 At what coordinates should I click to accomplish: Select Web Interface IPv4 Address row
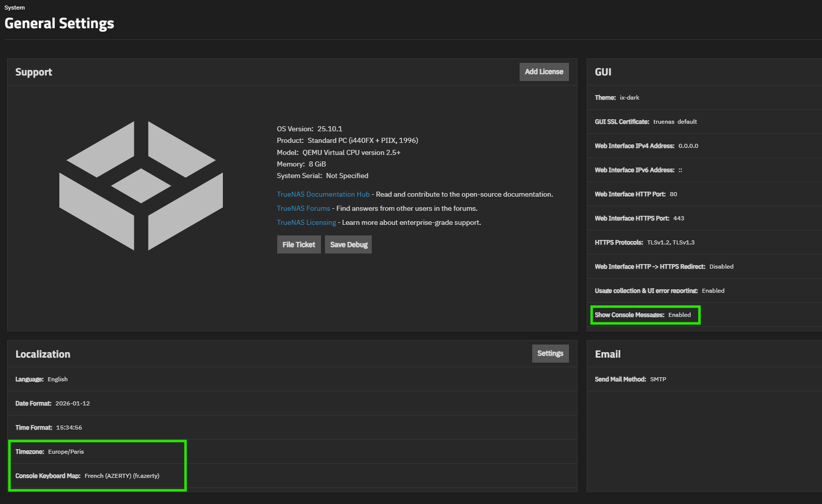click(646, 146)
